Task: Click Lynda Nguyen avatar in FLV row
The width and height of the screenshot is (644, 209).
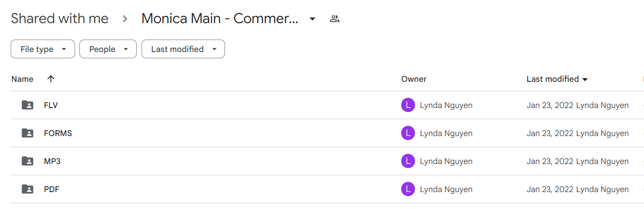Action: tap(408, 105)
